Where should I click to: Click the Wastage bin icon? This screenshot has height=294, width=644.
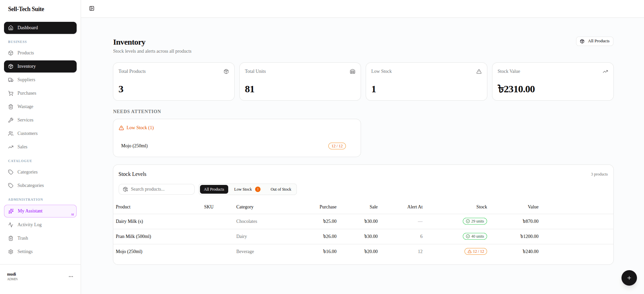point(11,107)
